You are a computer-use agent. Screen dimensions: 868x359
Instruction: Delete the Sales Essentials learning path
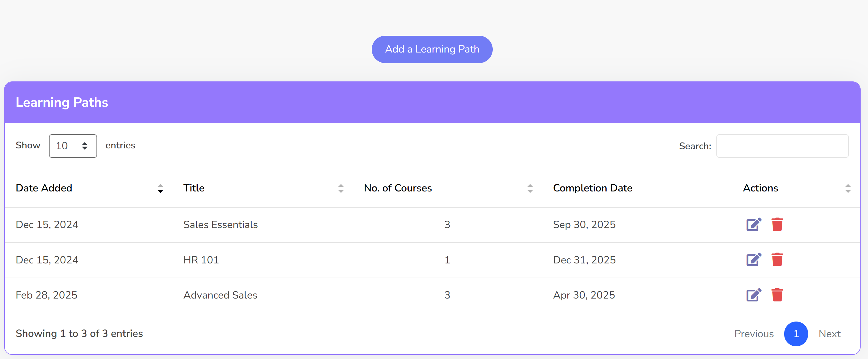pos(777,224)
